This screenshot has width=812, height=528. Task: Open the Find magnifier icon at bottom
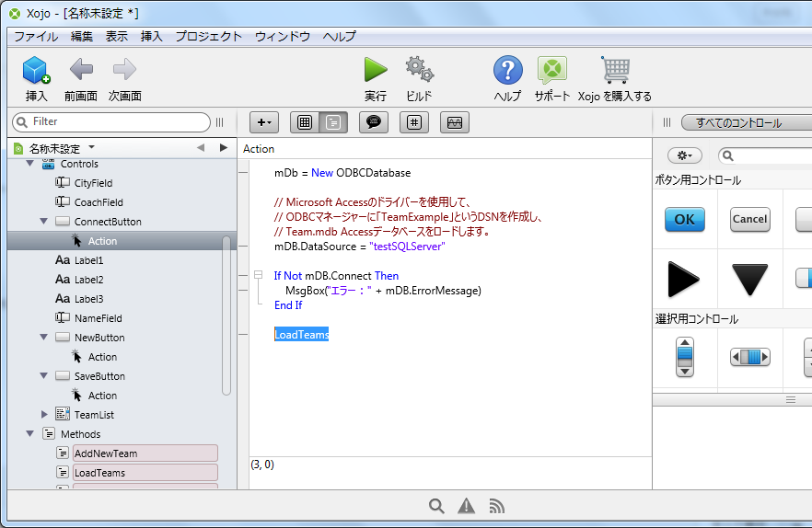coord(436,506)
